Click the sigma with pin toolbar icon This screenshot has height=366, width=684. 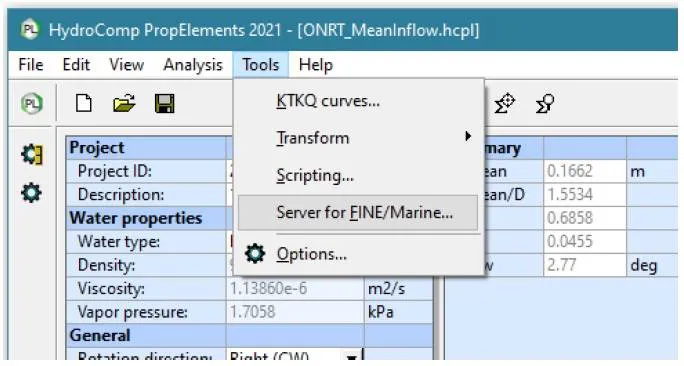(x=545, y=103)
